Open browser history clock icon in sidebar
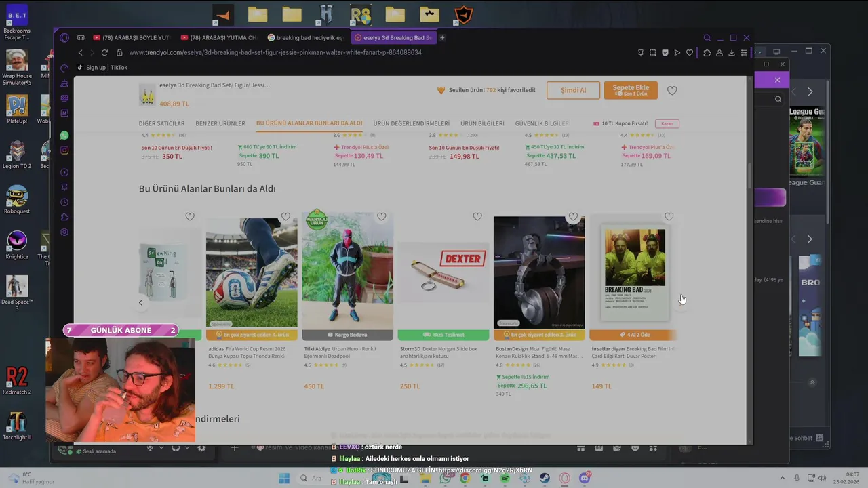The width and height of the screenshot is (868, 488). [x=64, y=202]
